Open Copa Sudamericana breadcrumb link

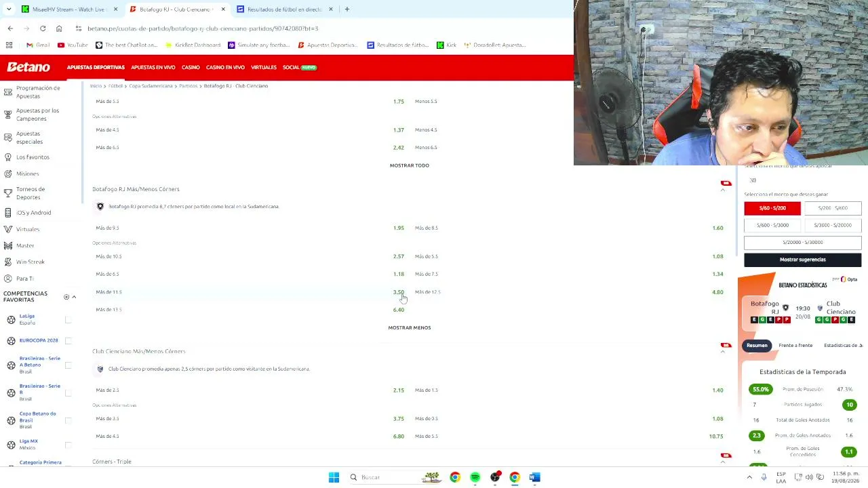point(151,86)
